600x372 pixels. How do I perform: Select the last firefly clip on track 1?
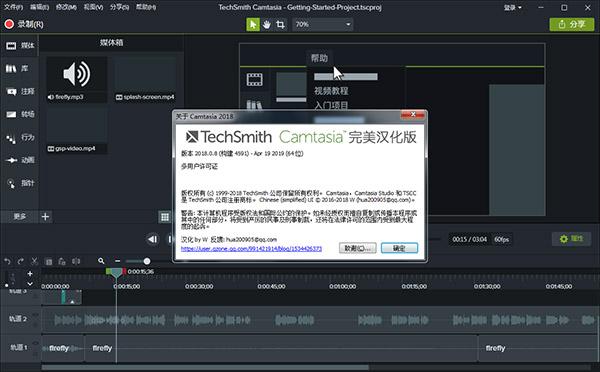pyautogui.click(x=539, y=348)
